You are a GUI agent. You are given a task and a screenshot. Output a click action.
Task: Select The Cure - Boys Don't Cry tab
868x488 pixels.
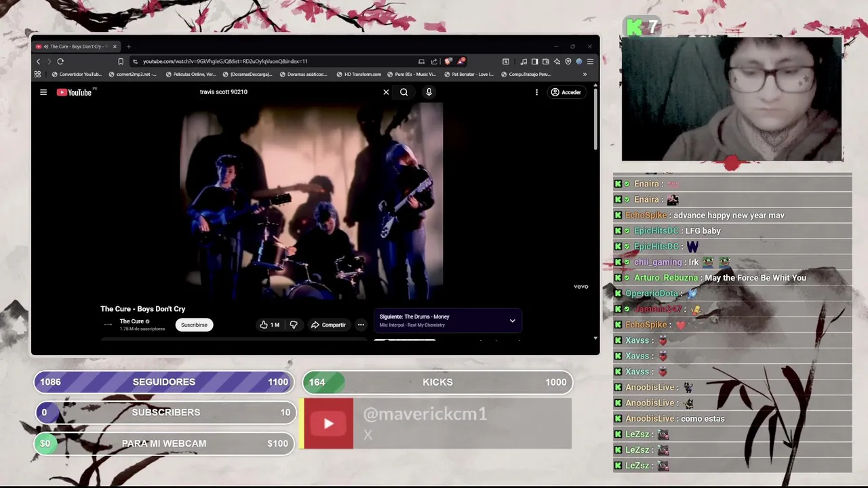tap(76, 47)
